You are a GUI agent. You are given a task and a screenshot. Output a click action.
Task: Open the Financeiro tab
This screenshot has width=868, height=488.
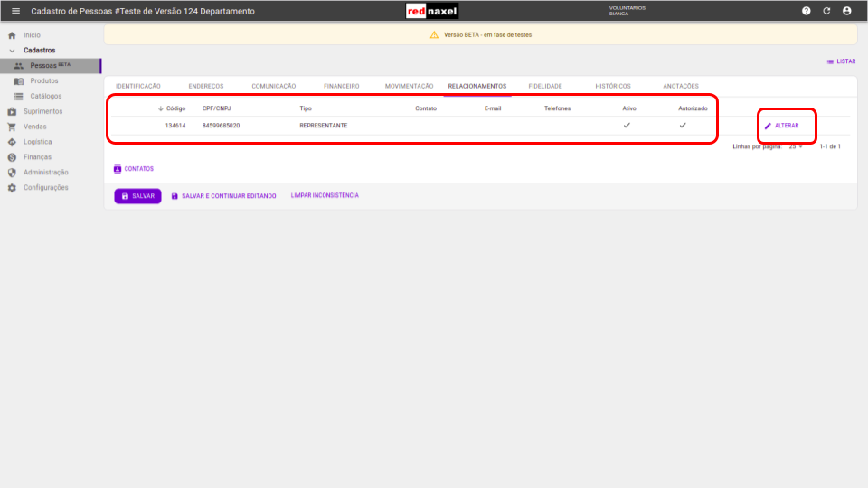click(x=342, y=87)
